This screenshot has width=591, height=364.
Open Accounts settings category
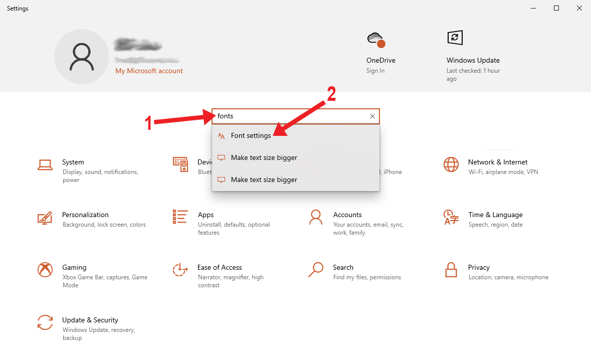click(x=347, y=215)
